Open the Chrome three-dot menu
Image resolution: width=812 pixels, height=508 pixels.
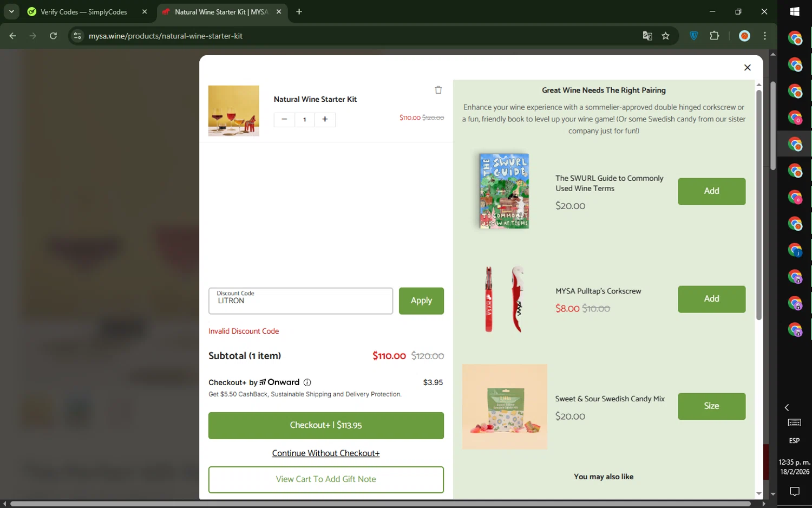point(765,36)
